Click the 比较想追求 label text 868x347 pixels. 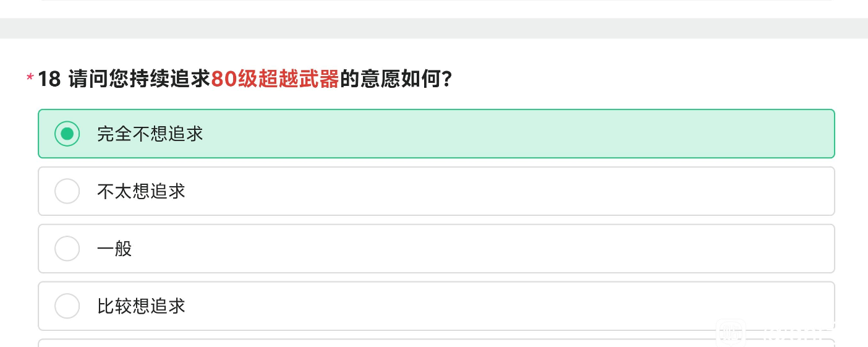point(141,306)
